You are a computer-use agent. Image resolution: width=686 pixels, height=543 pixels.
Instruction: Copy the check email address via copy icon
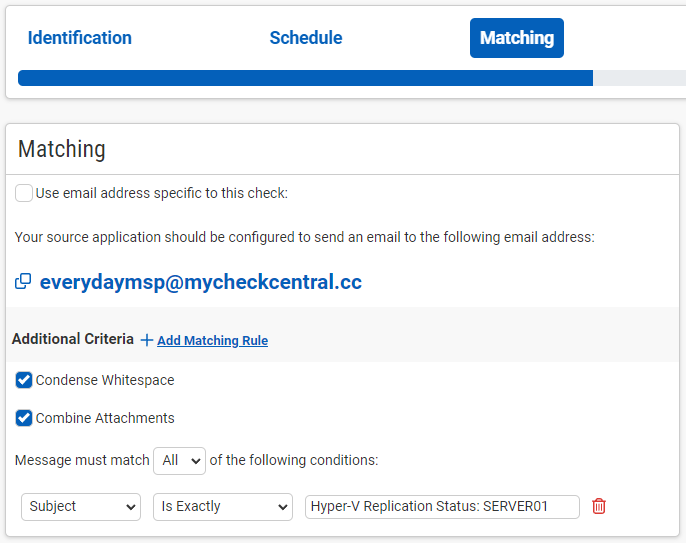[23, 282]
